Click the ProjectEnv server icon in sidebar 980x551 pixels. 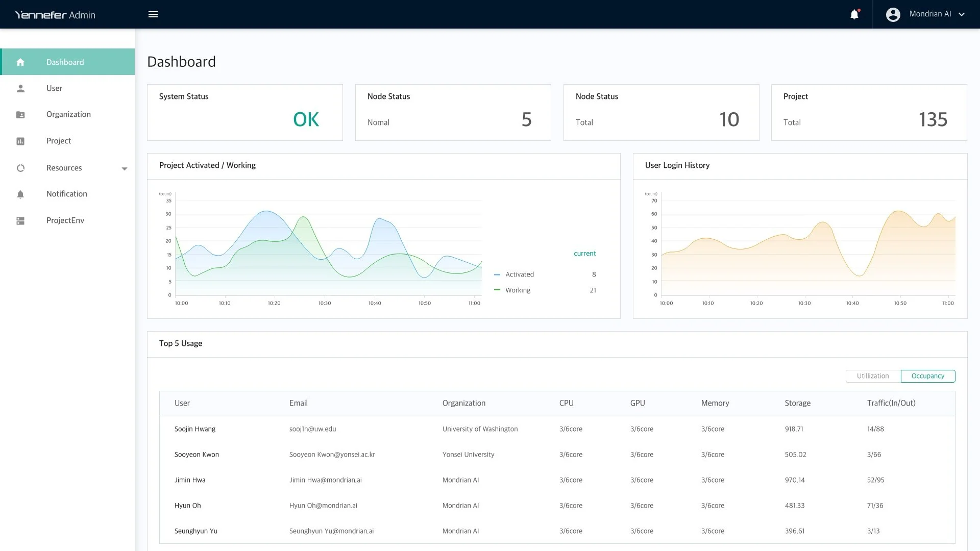[20, 221]
